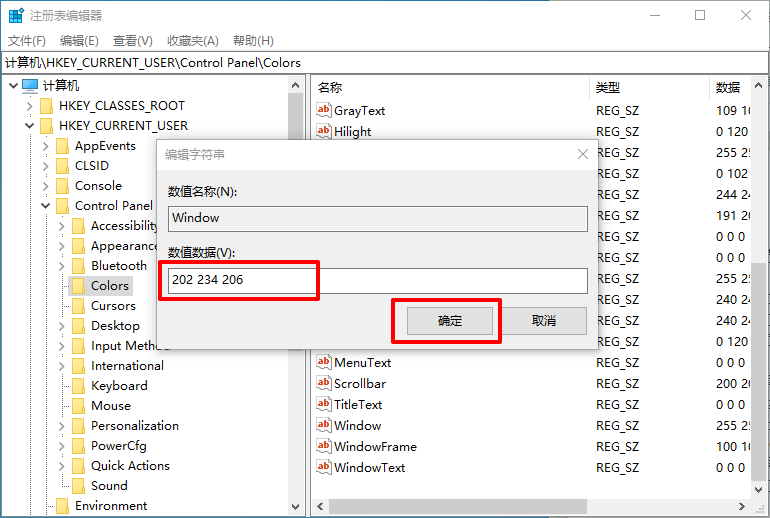
Task: Select the Colors folder icon in tree
Action: point(79,286)
